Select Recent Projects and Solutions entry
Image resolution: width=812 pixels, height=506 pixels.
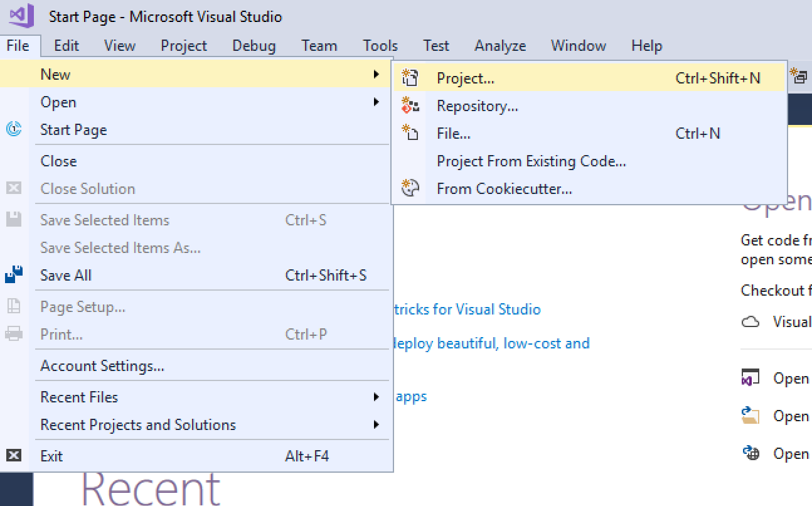tap(196, 424)
